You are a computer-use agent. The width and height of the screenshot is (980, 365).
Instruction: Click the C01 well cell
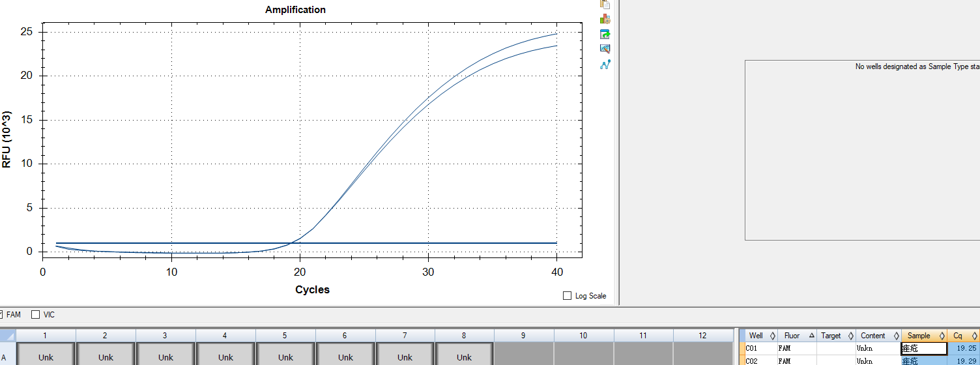pos(760,349)
